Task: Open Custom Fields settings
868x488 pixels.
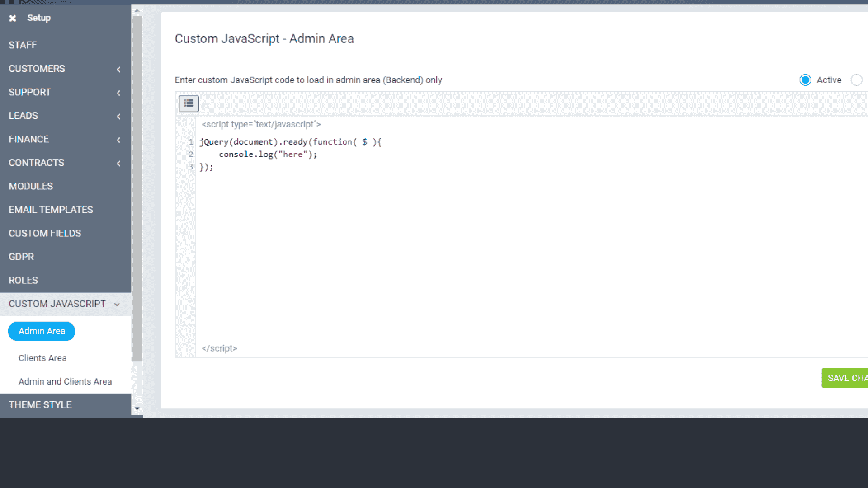Action: click(x=45, y=233)
